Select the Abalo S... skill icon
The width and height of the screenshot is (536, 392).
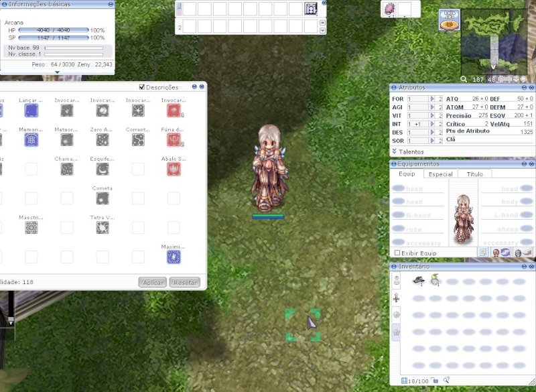point(174,169)
